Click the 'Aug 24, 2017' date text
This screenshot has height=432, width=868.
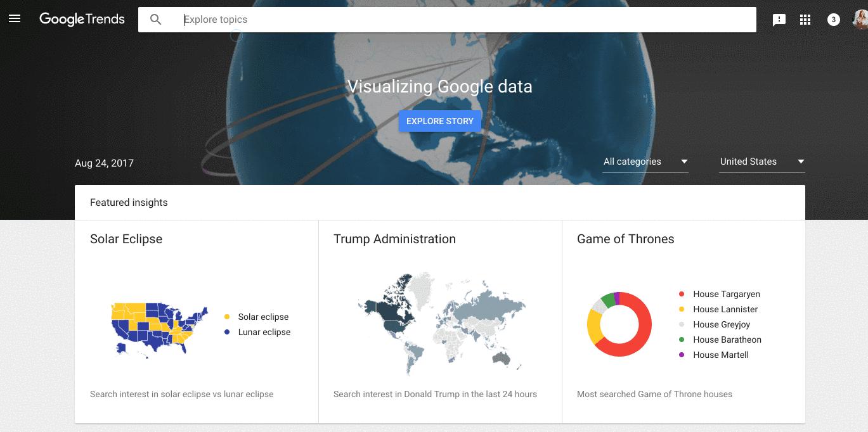coord(104,163)
